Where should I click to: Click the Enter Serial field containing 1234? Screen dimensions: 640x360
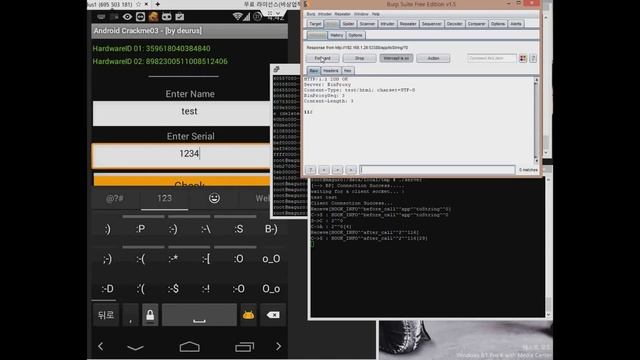click(181, 156)
